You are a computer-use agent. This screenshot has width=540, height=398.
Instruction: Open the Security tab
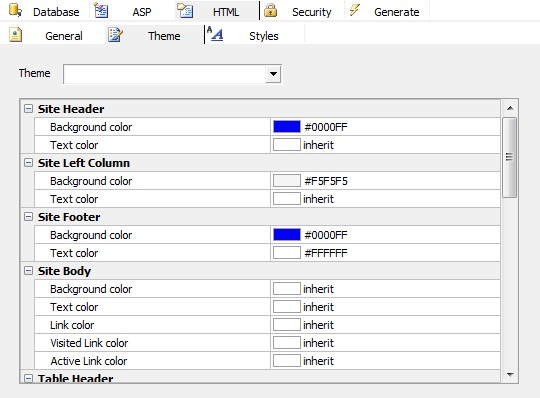pos(312,12)
